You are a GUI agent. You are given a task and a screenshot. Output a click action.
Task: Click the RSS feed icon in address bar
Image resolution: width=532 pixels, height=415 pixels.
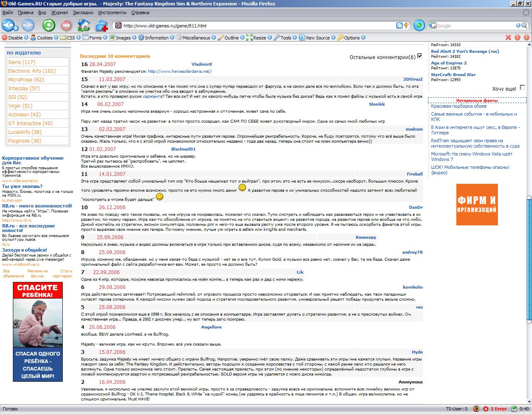[399, 26]
